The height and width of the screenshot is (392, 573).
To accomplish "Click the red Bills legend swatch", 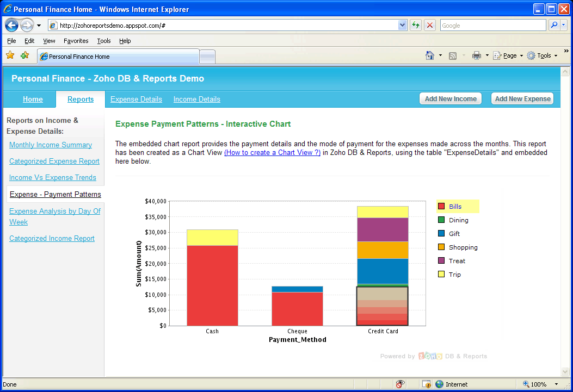I will pos(441,207).
